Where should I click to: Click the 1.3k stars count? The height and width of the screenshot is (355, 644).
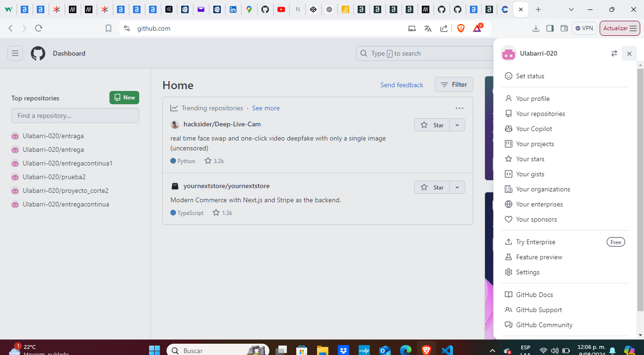tap(222, 213)
